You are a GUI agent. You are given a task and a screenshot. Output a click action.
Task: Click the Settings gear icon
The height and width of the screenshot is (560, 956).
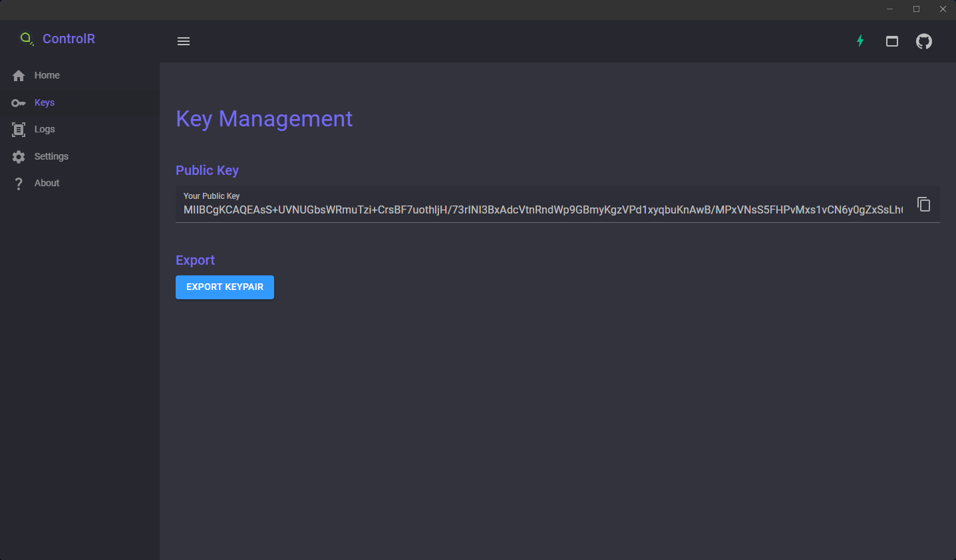(19, 157)
